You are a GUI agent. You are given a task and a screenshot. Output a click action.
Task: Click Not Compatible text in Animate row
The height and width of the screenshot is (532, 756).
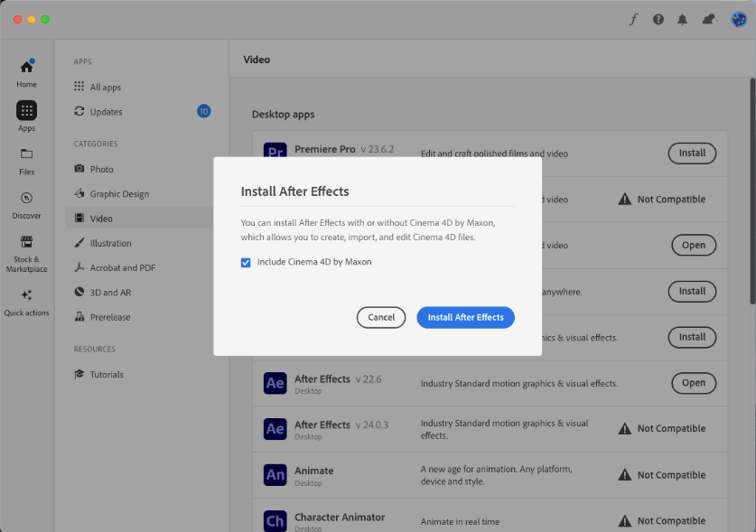pos(671,475)
